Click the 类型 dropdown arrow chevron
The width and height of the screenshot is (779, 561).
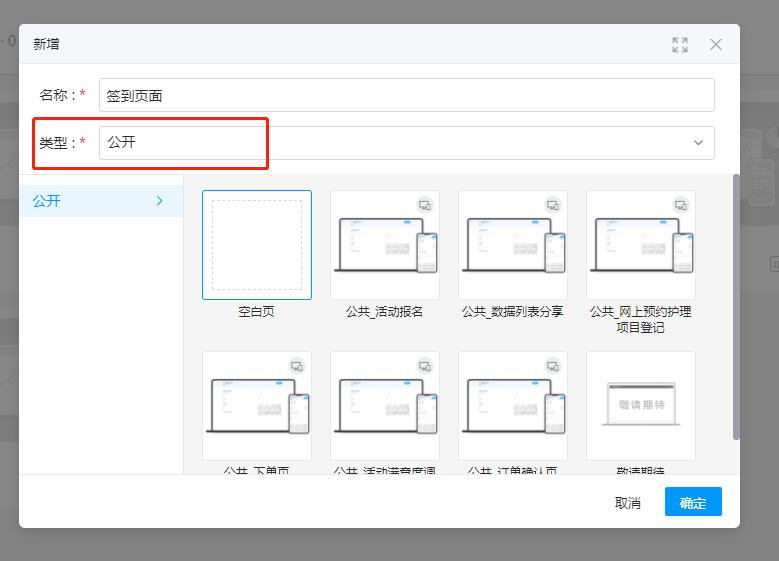(698, 143)
